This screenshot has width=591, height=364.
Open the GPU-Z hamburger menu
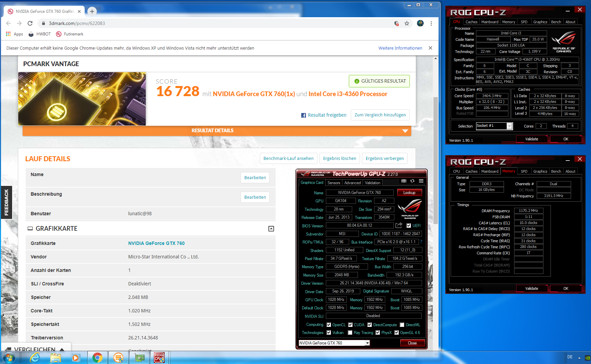tap(421, 181)
